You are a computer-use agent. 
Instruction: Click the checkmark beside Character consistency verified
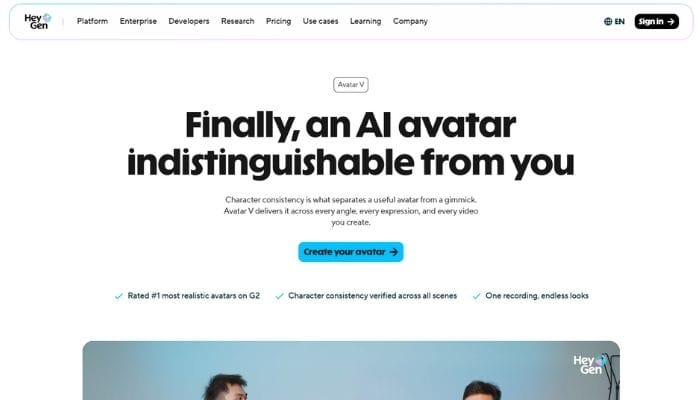(279, 296)
